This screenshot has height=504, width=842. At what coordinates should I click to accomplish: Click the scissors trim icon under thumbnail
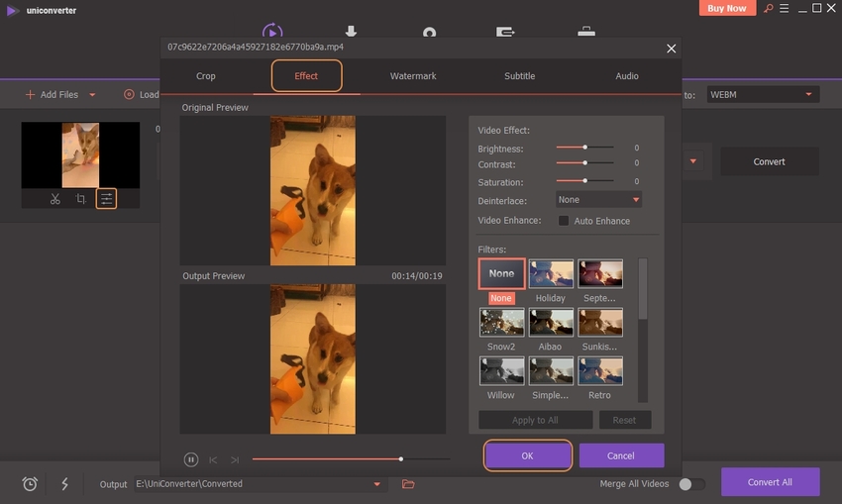tap(55, 199)
